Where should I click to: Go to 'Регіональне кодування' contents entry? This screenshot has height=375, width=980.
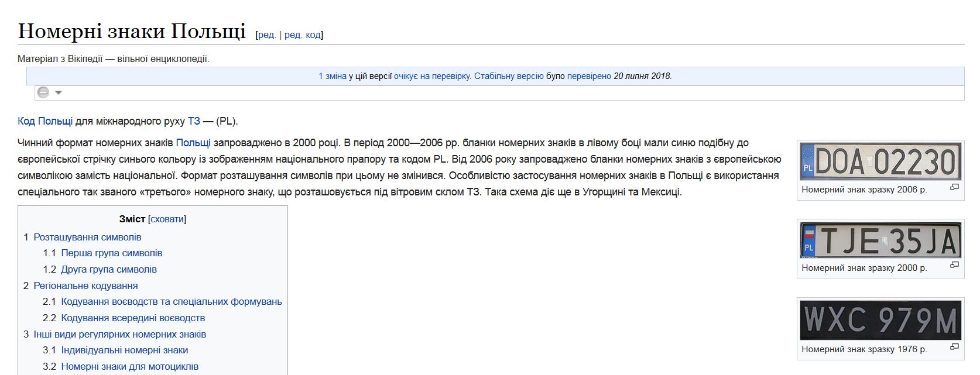[x=85, y=285]
